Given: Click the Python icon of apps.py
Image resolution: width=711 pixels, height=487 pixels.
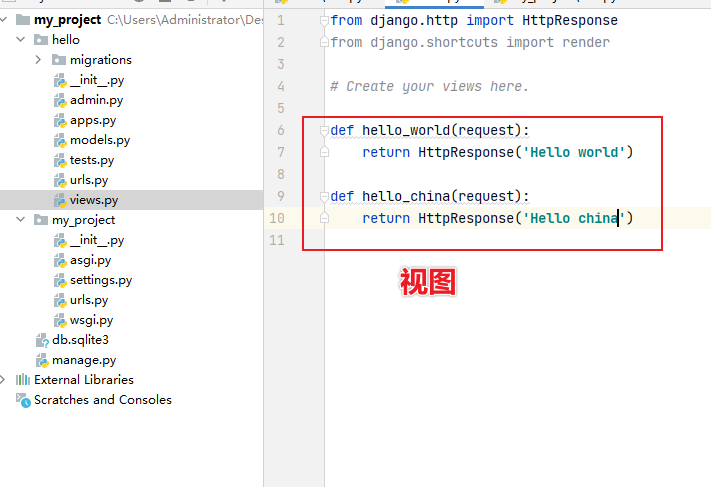Looking at the screenshot, I should (x=60, y=120).
